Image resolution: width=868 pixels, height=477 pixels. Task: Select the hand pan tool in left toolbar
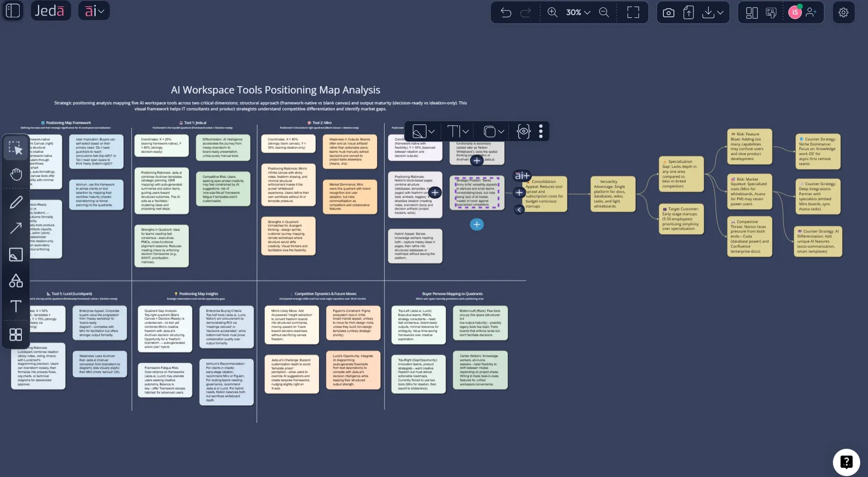coord(16,174)
